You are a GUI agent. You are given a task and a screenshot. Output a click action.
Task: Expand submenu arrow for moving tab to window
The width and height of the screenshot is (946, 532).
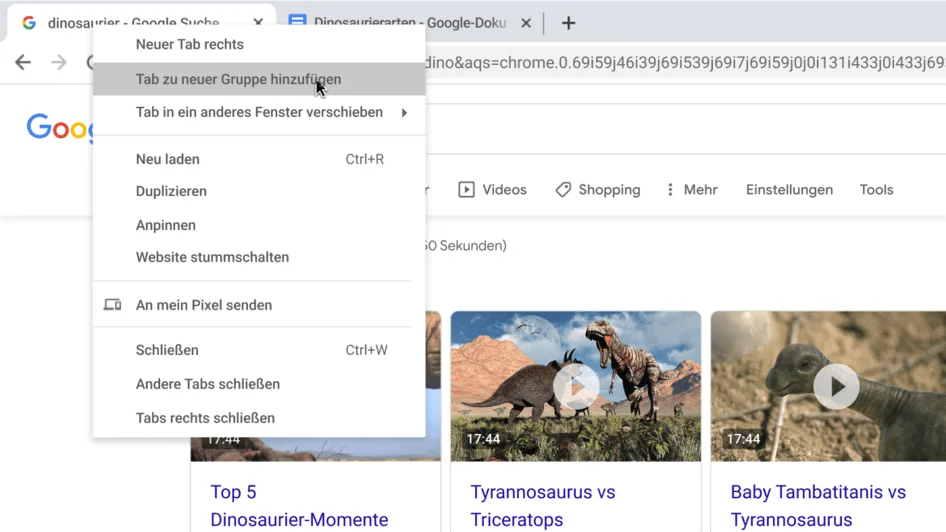pyautogui.click(x=404, y=113)
